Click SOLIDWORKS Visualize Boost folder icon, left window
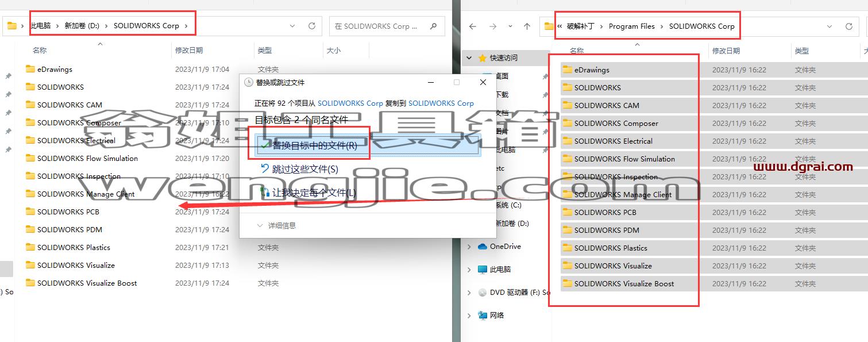Viewport: 868px width, 342px height. [30, 283]
